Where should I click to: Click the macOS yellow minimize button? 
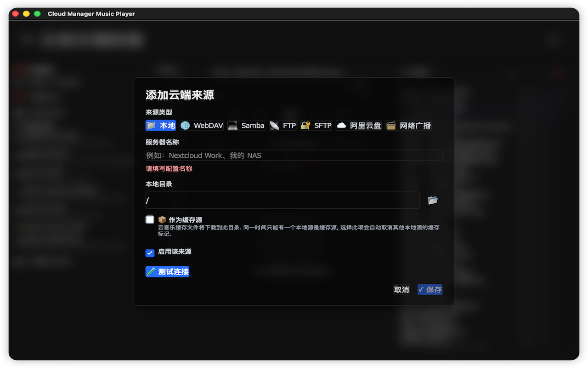(26, 14)
